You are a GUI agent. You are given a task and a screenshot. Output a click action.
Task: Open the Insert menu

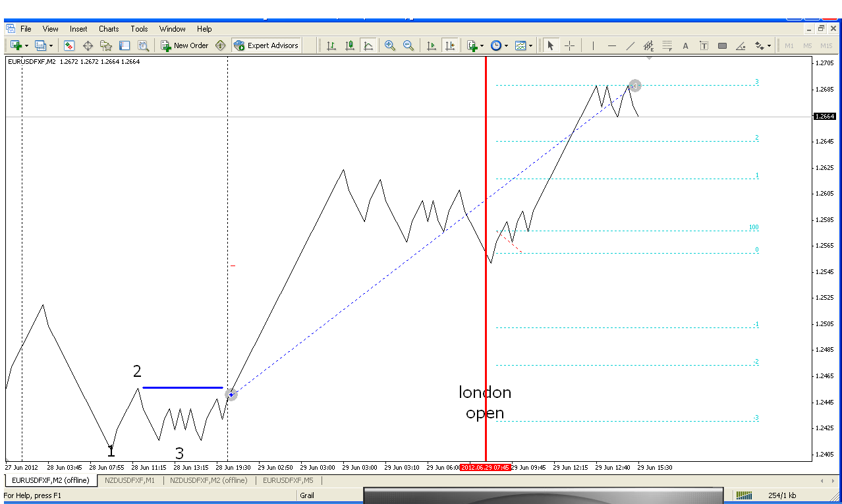(78, 29)
